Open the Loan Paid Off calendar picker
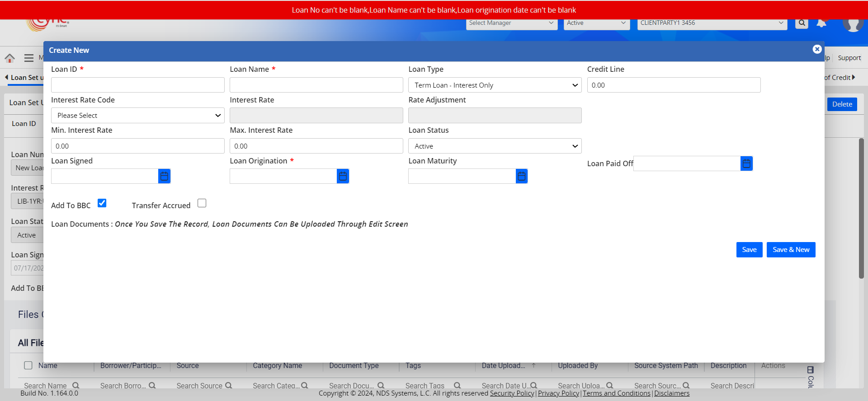Image resolution: width=868 pixels, height=401 pixels. tap(746, 163)
